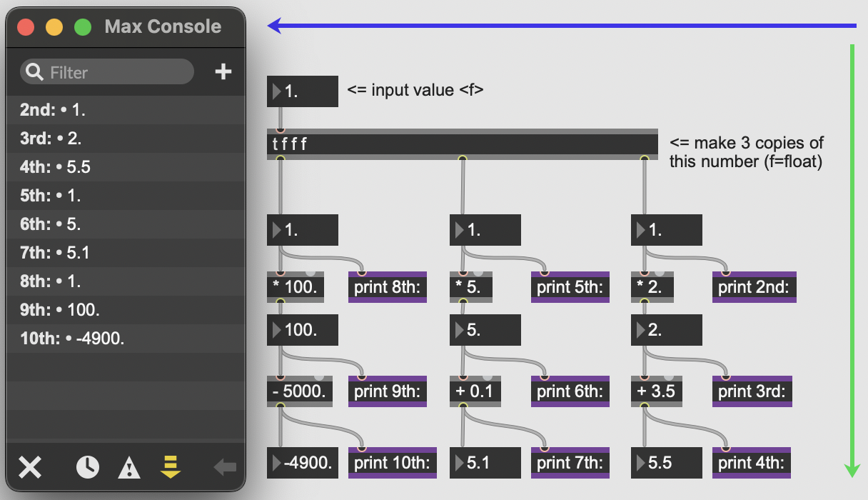
Task: Toggle the warning triangle icon in console toolbar
Action: click(128, 468)
